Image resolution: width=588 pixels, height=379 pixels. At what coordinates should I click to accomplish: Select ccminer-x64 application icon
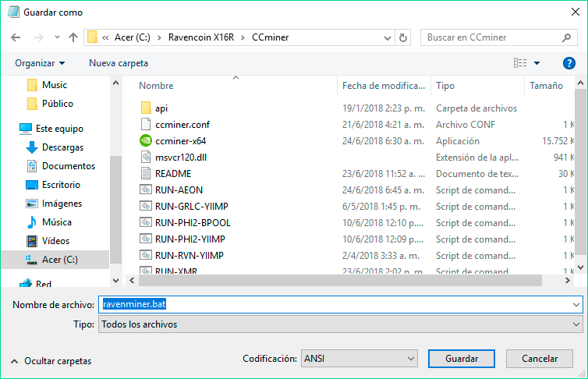tap(146, 141)
